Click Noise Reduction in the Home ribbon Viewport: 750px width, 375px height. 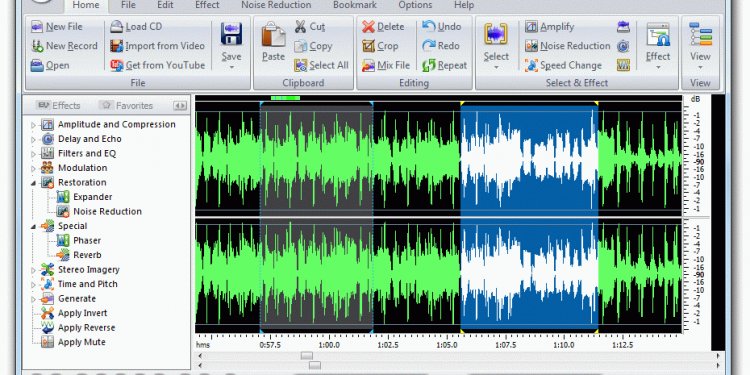pos(568,46)
